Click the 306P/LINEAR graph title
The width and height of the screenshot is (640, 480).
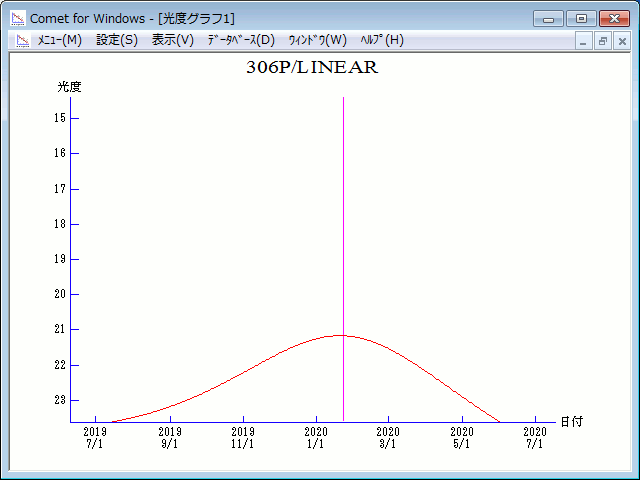[x=311, y=68]
